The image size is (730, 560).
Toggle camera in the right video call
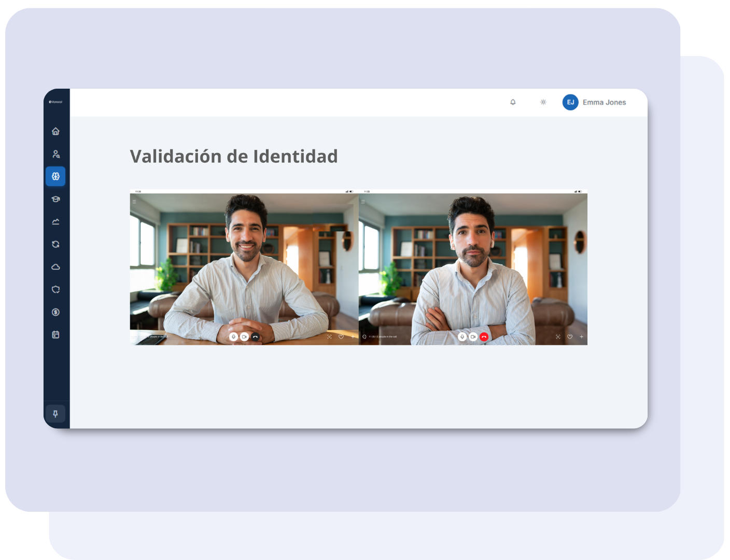pyautogui.click(x=473, y=337)
